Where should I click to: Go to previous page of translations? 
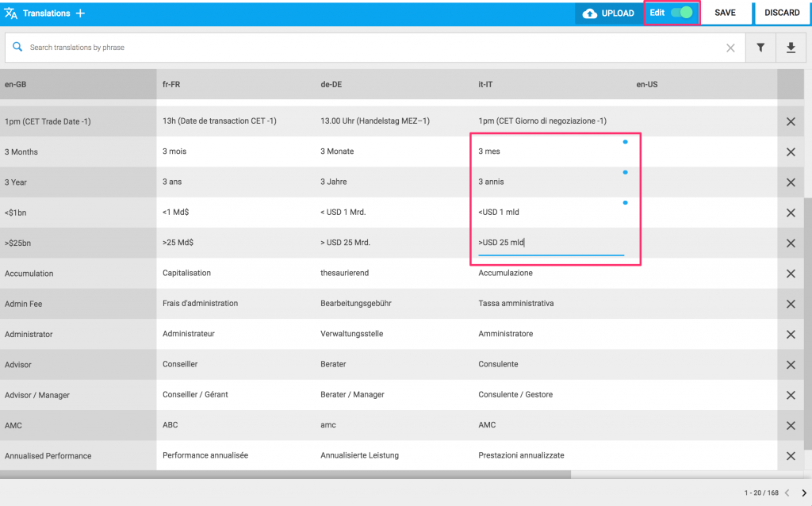[787, 493]
